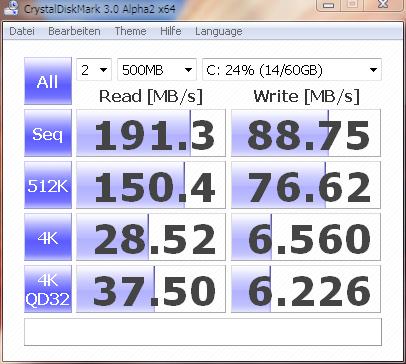Open the 500MB test size dropdown
This screenshot has width=406, height=364.
[157, 70]
